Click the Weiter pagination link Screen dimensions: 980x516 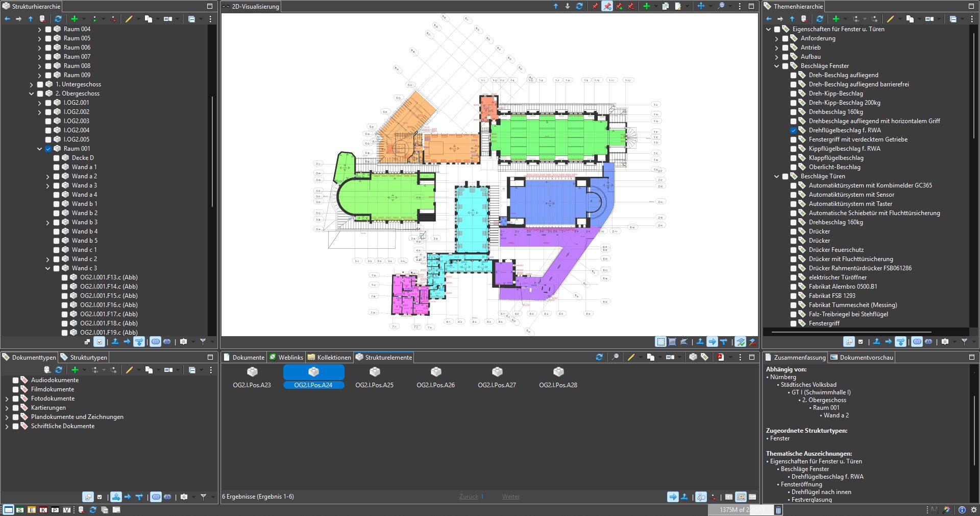510,497
